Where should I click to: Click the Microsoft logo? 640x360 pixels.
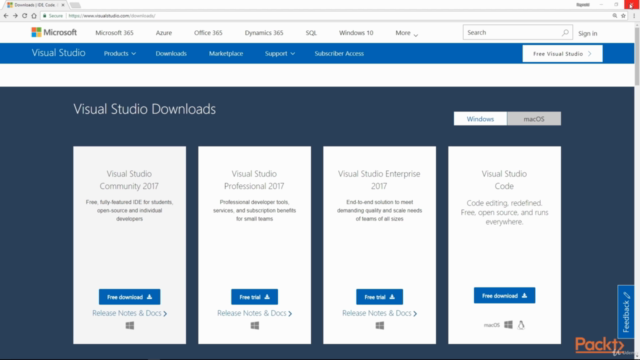tap(54, 32)
